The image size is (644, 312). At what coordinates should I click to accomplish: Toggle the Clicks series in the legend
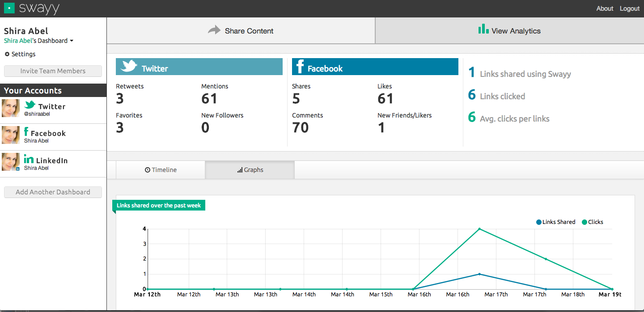tap(592, 222)
